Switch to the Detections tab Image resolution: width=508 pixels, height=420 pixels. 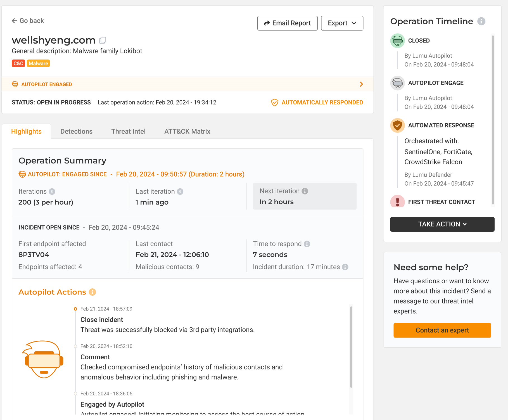76,131
